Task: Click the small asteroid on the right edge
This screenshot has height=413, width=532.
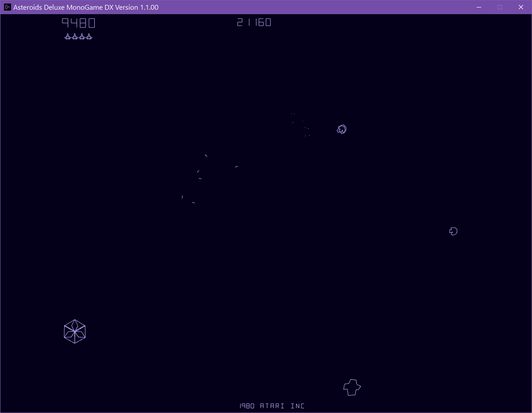Action: pyautogui.click(x=453, y=231)
